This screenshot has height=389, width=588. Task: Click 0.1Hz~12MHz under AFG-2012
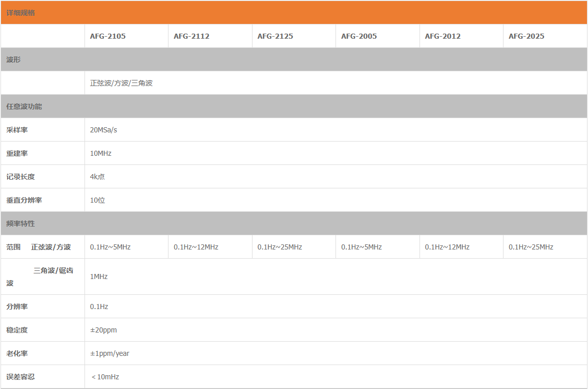[x=447, y=247]
